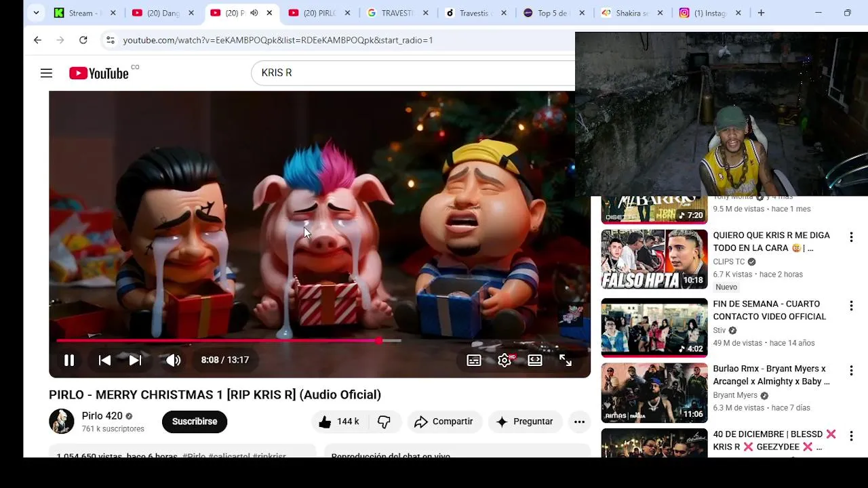Open Burlao Rmx video thumbnail
Image resolution: width=868 pixels, height=488 pixels.
654,393
